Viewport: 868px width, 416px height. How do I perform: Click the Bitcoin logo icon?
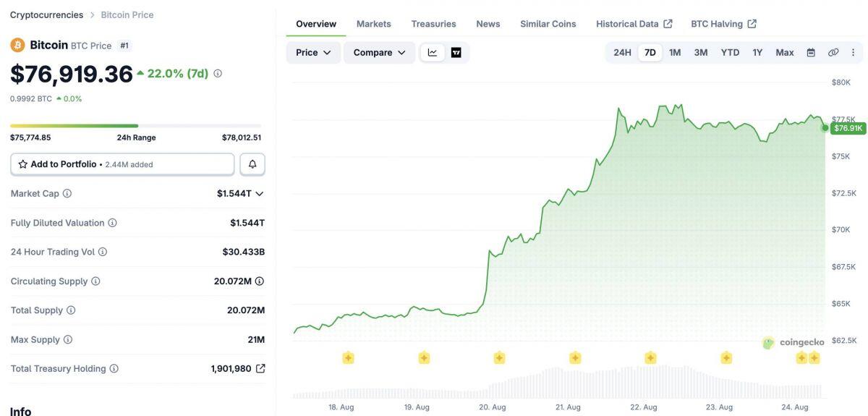pyautogui.click(x=17, y=45)
